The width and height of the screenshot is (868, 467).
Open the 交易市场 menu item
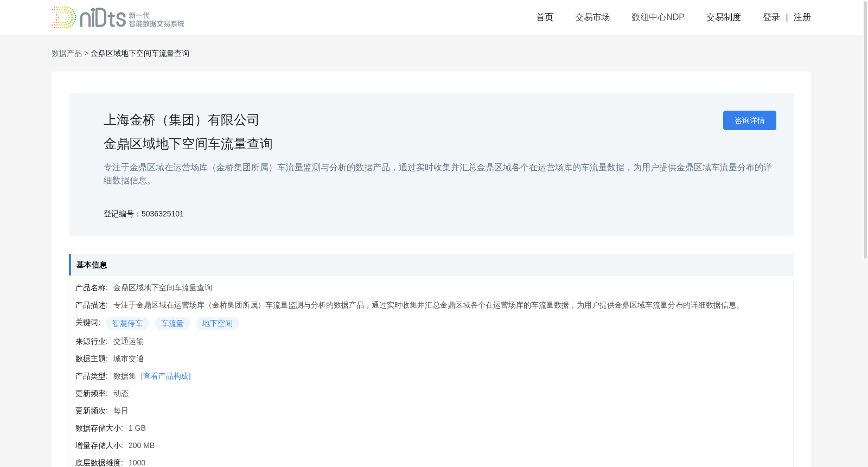pos(592,17)
